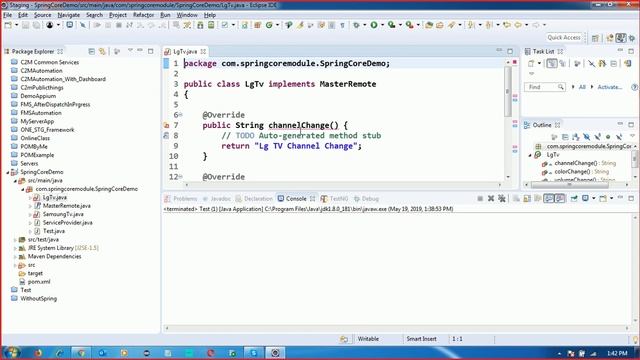Click the New Java Class green icon
The height and width of the screenshot is (360, 640).
(269, 25)
